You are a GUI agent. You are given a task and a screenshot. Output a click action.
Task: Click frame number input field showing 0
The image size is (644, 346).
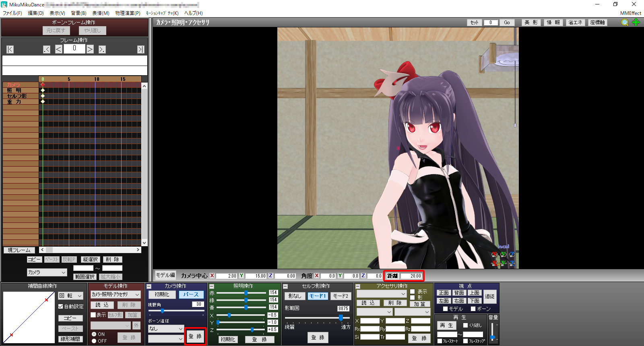click(74, 49)
